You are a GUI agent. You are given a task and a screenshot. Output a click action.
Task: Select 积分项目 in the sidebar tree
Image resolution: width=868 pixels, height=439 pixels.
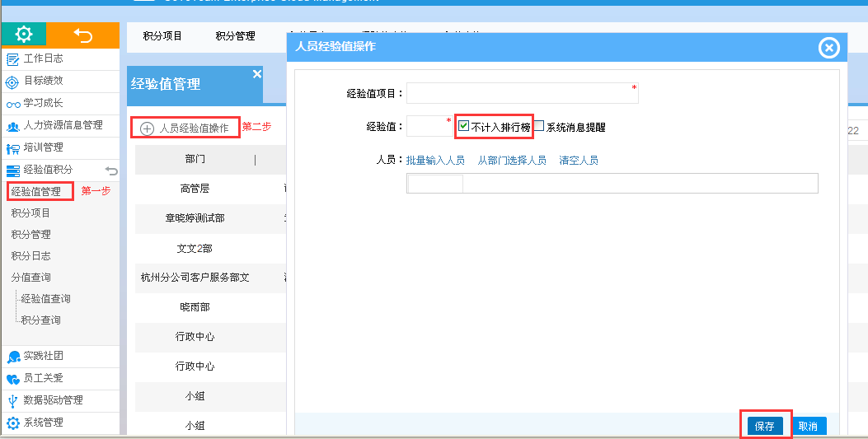31,212
